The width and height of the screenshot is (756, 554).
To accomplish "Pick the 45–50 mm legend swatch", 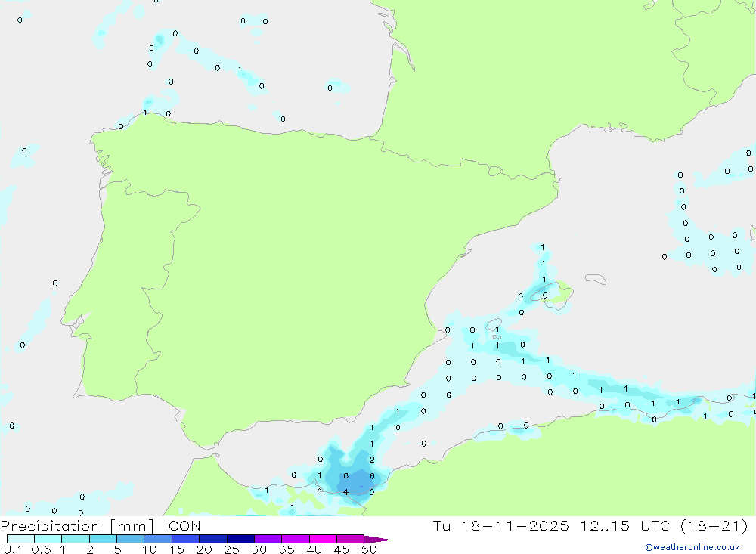I will [x=351, y=539].
